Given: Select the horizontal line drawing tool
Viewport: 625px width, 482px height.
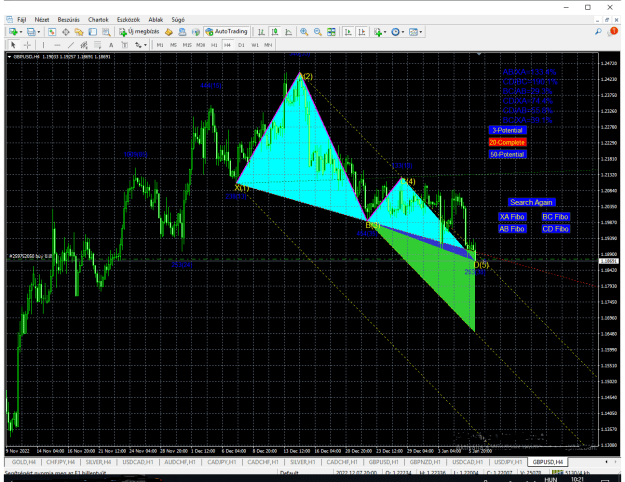Looking at the screenshot, I should pos(57,45).
